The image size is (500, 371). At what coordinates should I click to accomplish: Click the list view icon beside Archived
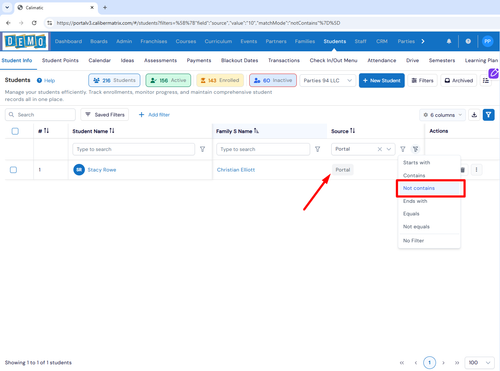point(486,81)
